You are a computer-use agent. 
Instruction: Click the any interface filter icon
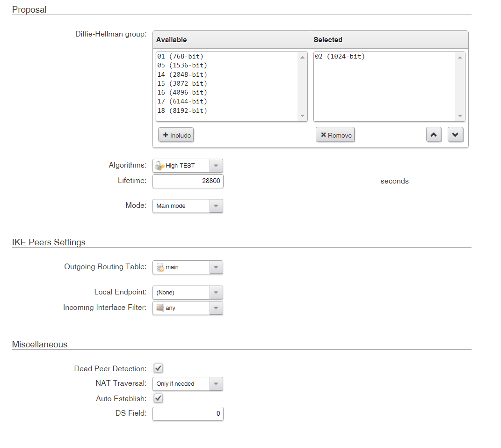[160, 308]
